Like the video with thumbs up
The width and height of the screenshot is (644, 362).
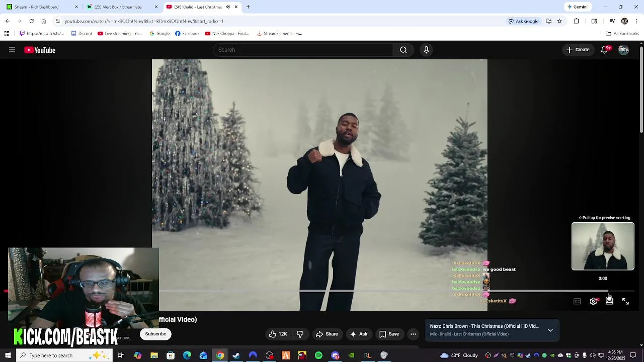pyautogui.click(x=278, y=334)
